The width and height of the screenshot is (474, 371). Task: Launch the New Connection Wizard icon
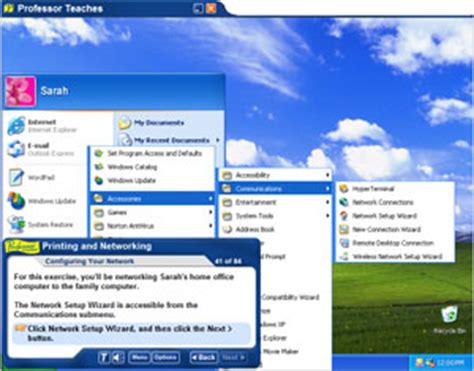[344, 229]
